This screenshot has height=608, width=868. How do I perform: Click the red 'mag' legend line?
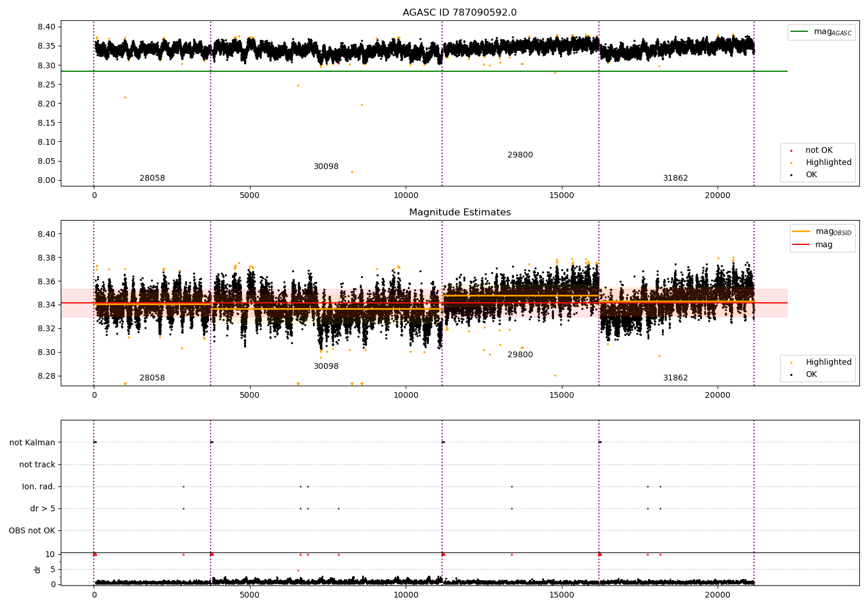click(x=801, y=245)
